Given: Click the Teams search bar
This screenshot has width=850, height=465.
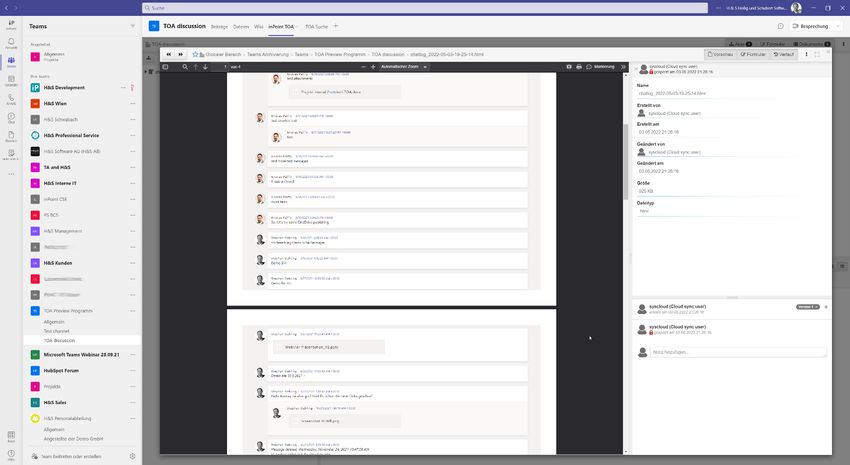Looking at the screenshot, I should pos(424,8).
